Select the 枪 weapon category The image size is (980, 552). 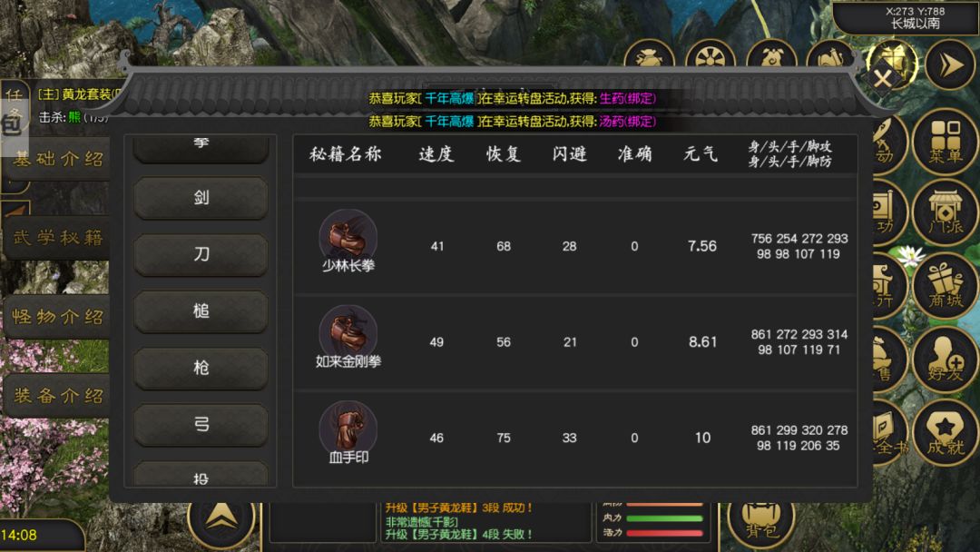click(x=201, y=368)
